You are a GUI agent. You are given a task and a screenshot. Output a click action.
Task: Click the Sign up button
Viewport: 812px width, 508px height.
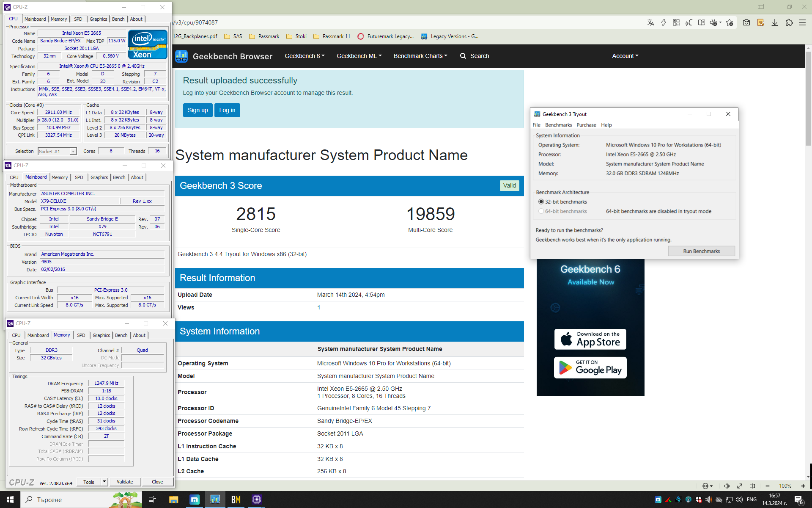coord(198,110)
